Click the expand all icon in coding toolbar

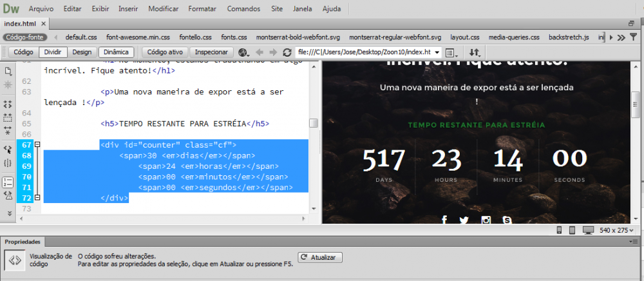pyautogui.click(x=8, y=131)
